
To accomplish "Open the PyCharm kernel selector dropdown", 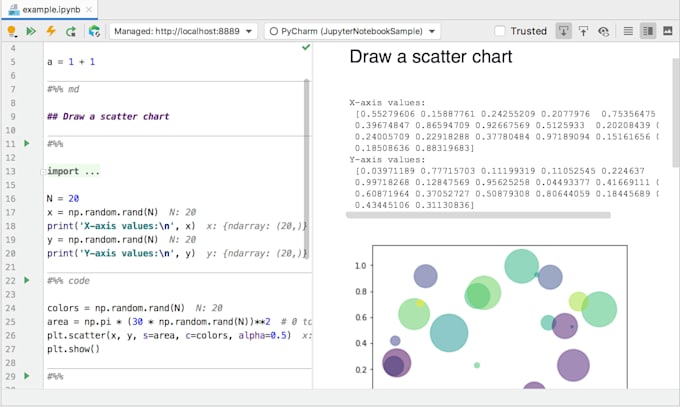I will point(352,31).
